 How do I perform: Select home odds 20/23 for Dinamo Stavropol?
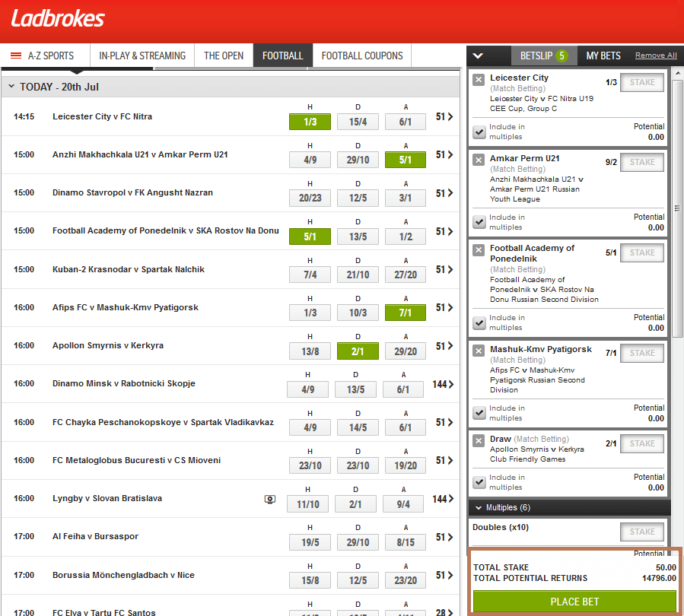(x=310, y=198)
